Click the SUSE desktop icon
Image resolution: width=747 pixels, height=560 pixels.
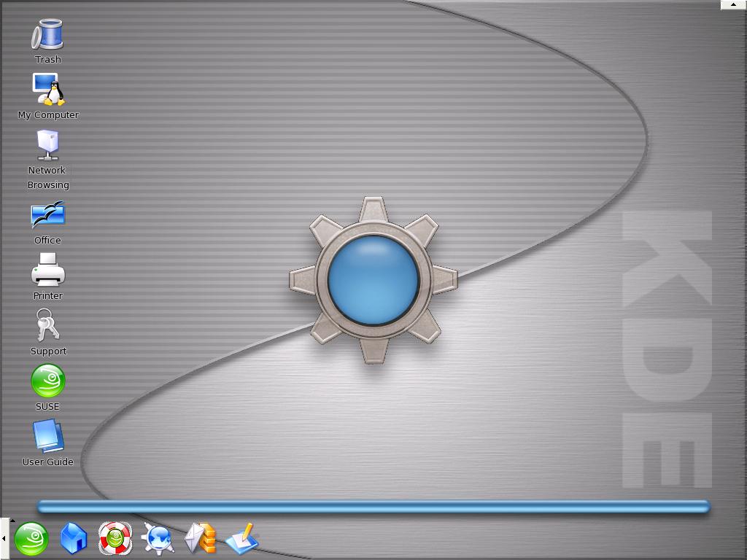47,381
